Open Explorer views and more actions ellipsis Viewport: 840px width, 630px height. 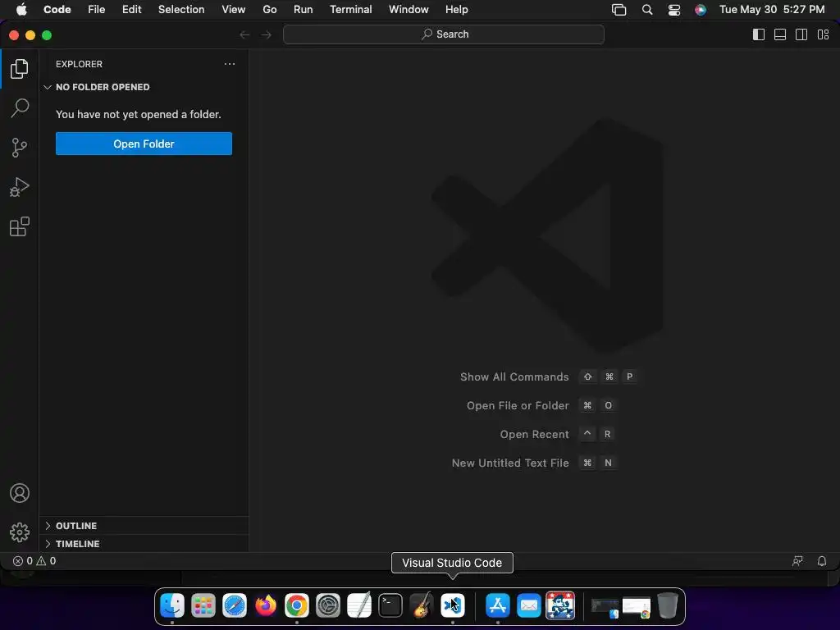point(230,64)
